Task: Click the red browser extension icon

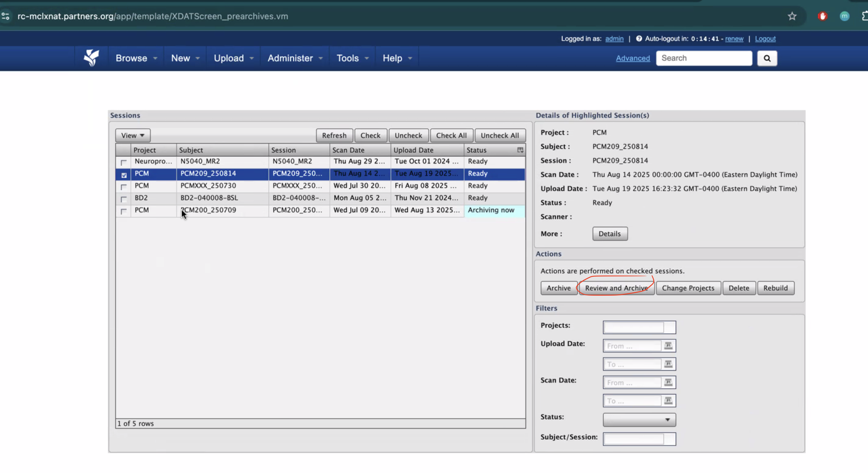Action: (823, 16)
